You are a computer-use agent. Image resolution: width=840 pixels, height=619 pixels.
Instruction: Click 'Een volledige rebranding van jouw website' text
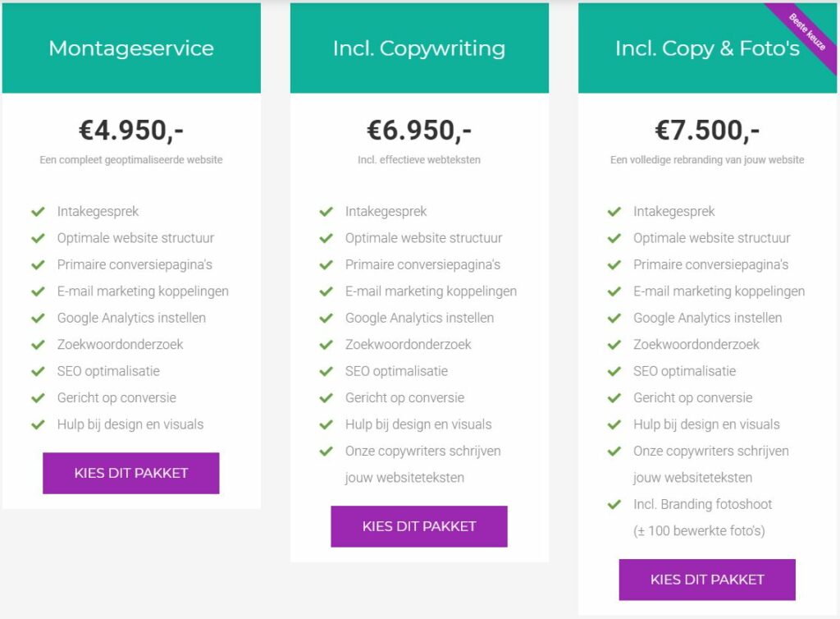pos(707,160)
